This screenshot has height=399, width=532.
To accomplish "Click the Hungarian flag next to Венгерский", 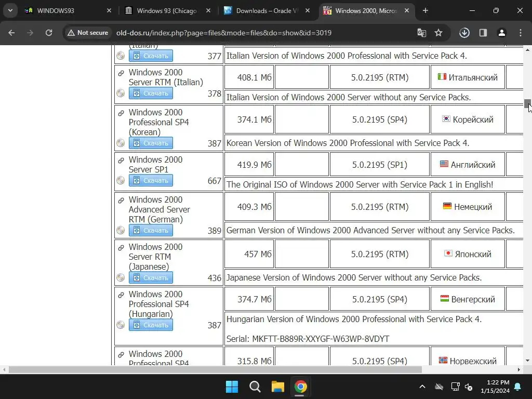I will [445, 299].
